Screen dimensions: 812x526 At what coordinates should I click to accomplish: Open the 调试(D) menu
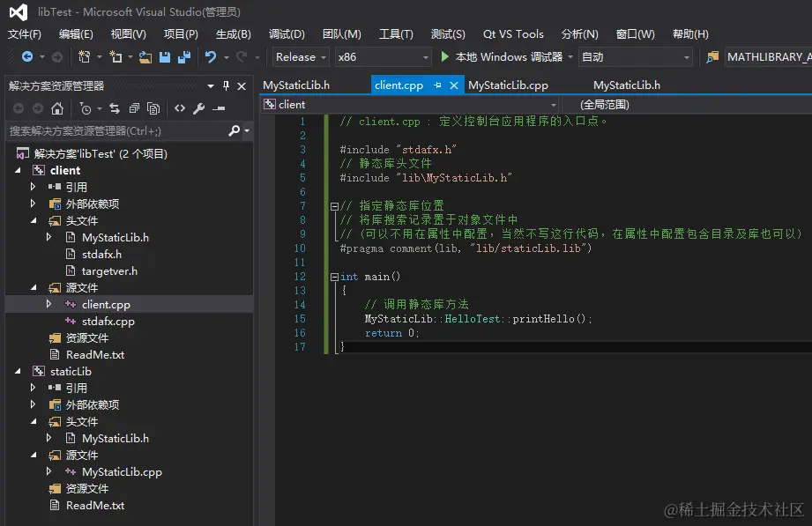click(287, 34)
